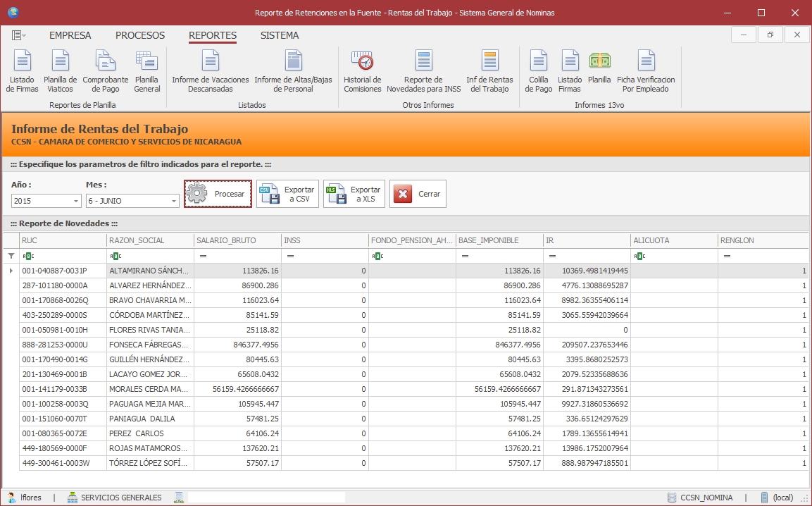Restore the inner child window
The image size is (812, 506).
pos(770,35)
